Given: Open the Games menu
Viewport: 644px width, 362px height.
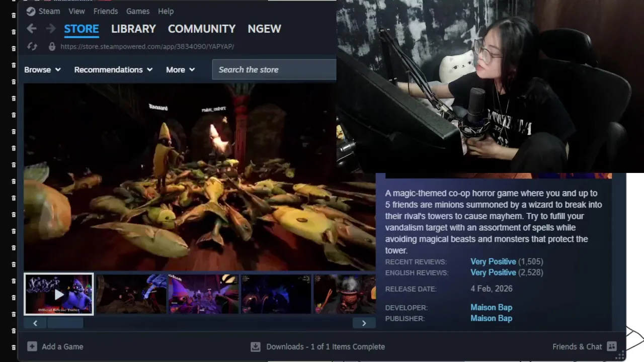Looking at the screenshot, I should (138, 11).
